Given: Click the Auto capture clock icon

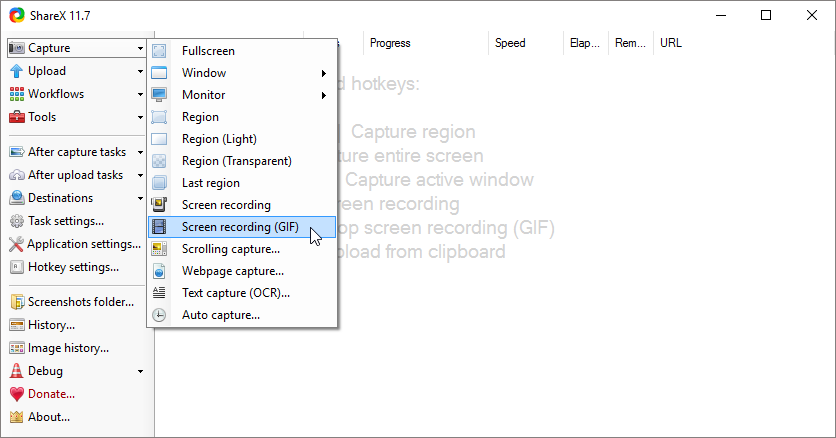Looking at the screenshot, I should [x=159, y=315].
